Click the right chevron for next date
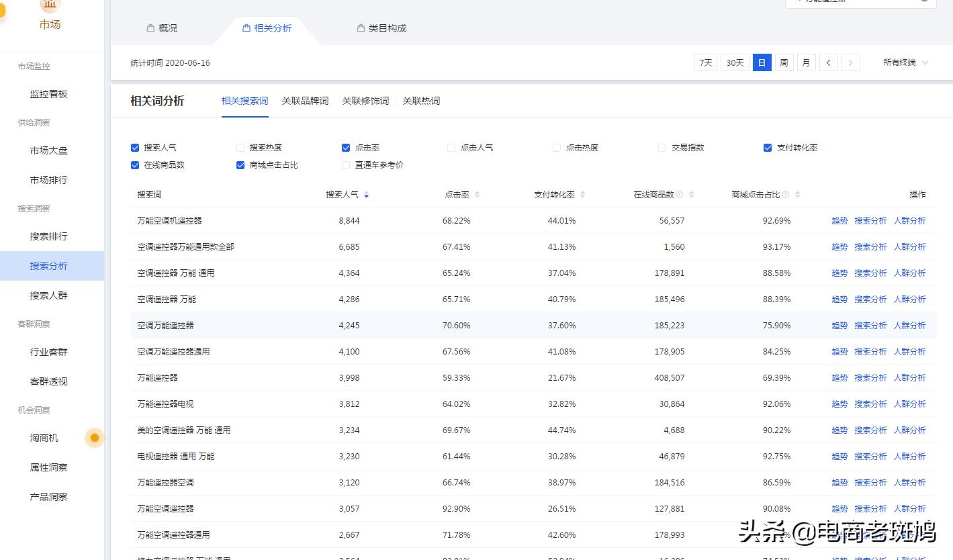The image size is (953, 560). (x=850, y=62)
